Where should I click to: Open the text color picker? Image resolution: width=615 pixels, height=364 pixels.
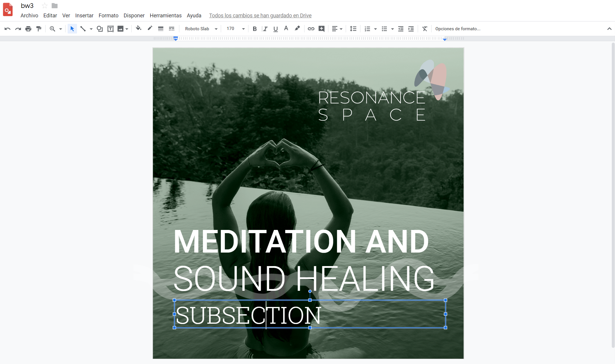point(286,29)
